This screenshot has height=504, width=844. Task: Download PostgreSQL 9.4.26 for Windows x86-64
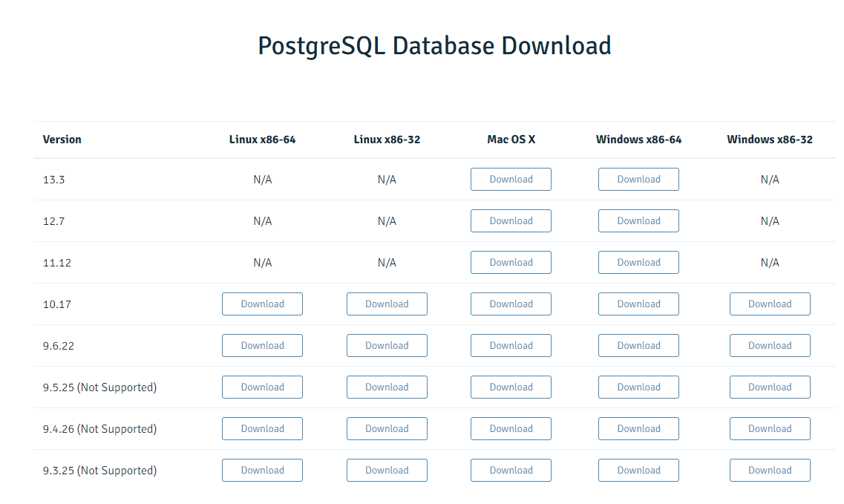[x=638, y=428]
